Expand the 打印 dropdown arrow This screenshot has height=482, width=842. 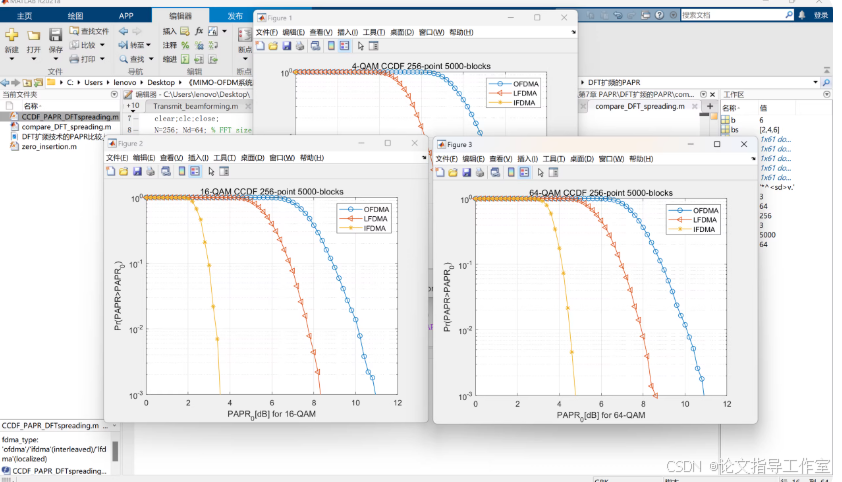tap(102, 59)
